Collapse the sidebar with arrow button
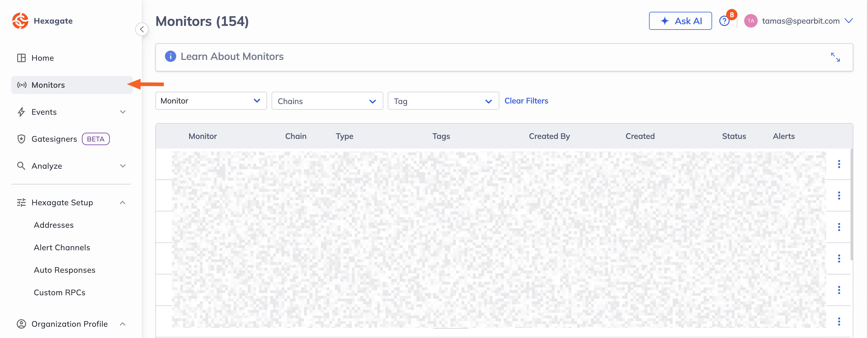Screen dimensions: 868x338 click(142, 29)
